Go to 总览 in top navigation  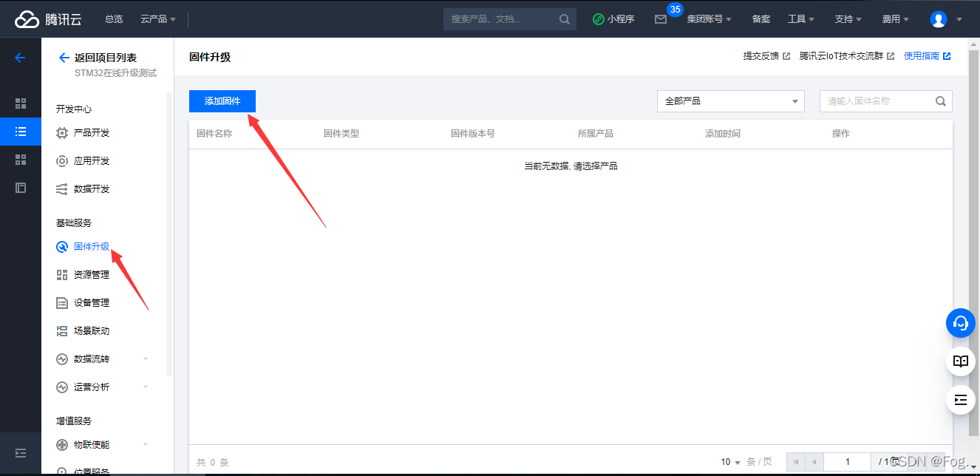click(114, 19)
